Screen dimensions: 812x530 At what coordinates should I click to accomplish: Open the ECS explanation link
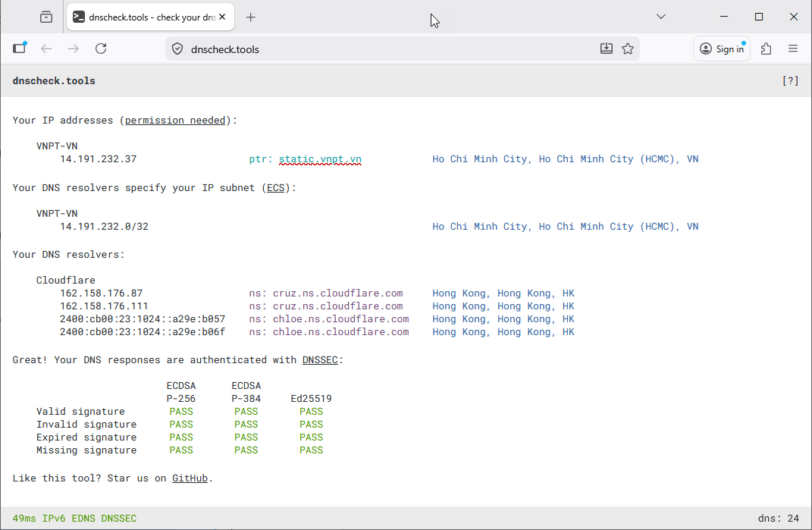click(x=275, y=187)
